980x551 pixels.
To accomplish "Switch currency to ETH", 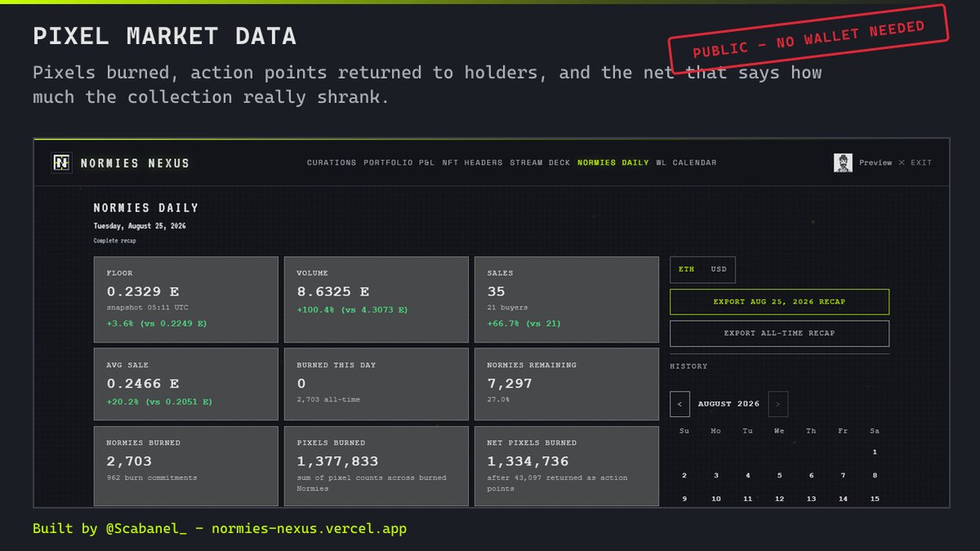I will click(686, 269).
